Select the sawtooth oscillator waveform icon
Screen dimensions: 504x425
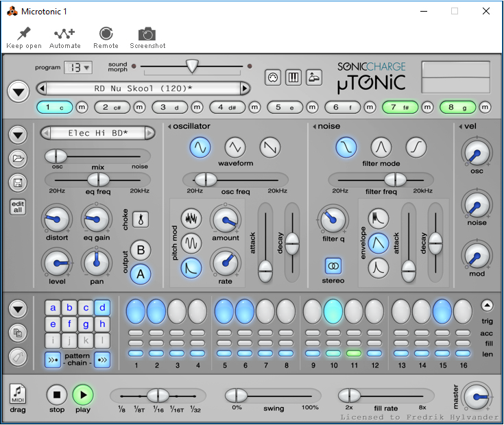tap(270, 147)
